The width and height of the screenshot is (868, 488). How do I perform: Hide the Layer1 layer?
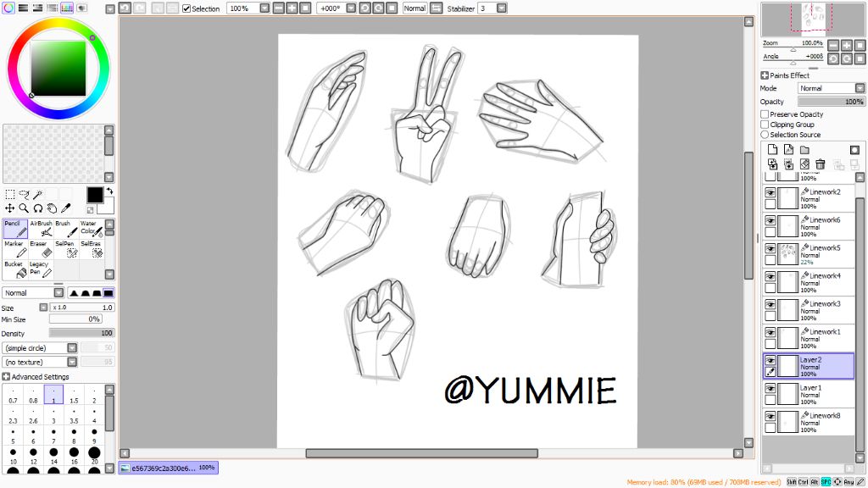[770, 388]
